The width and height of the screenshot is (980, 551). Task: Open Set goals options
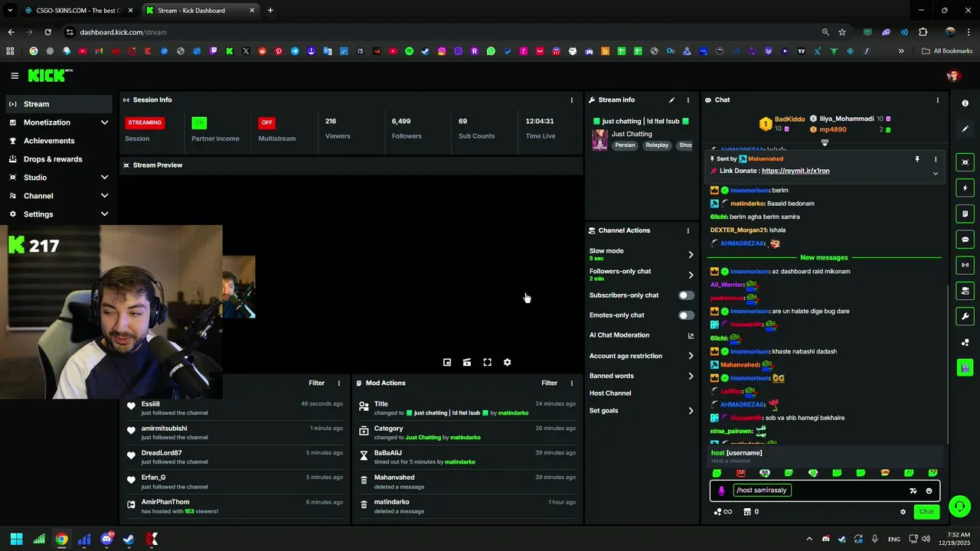[x=642, y=411]
